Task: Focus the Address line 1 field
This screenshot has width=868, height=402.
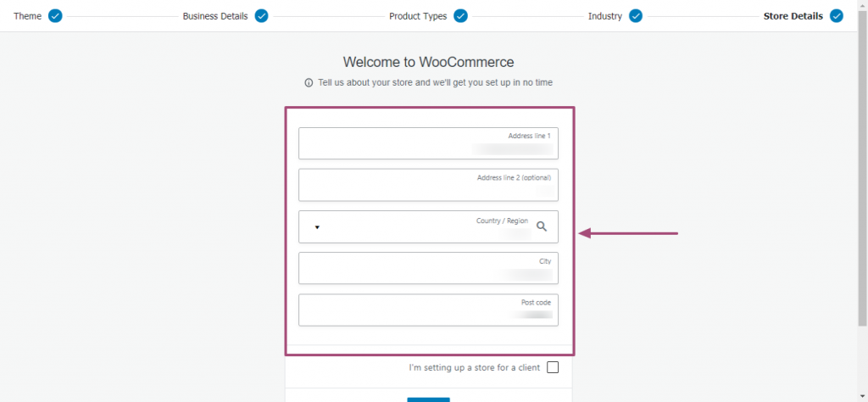Action: pos(428,143)
